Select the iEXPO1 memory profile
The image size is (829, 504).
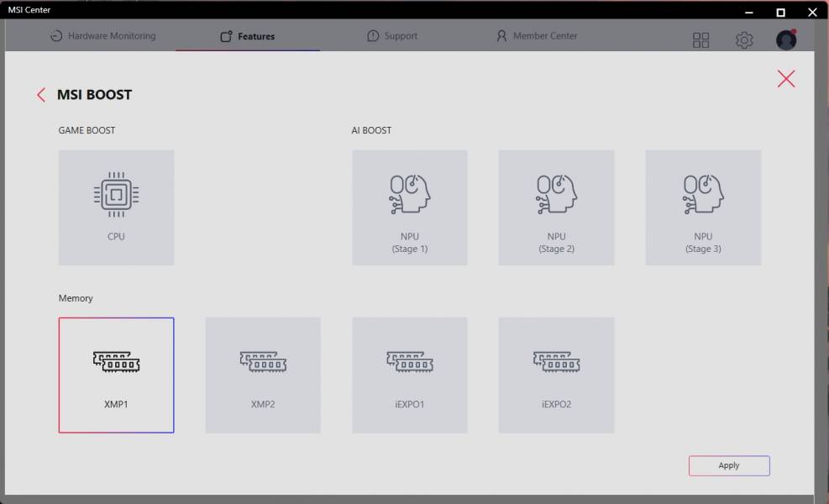[410, 375]
